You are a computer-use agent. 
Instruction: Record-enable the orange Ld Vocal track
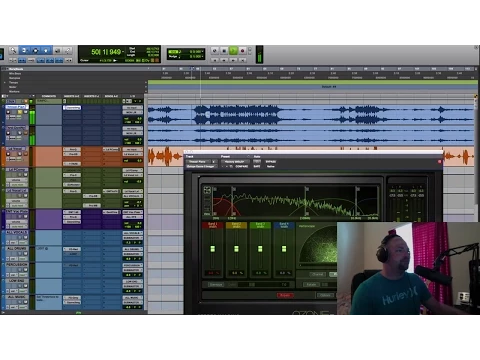point(8,154)
